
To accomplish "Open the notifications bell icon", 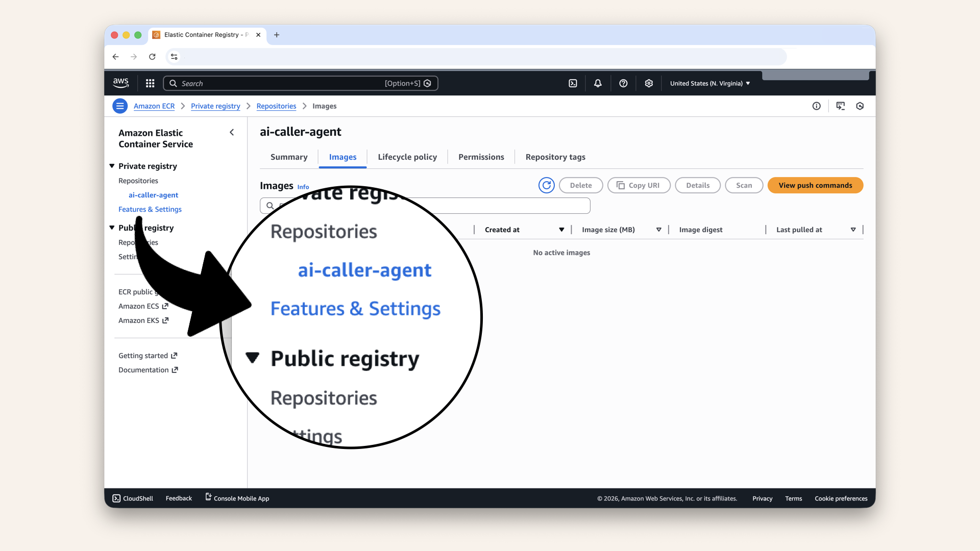I will click(x=597, y=83).
